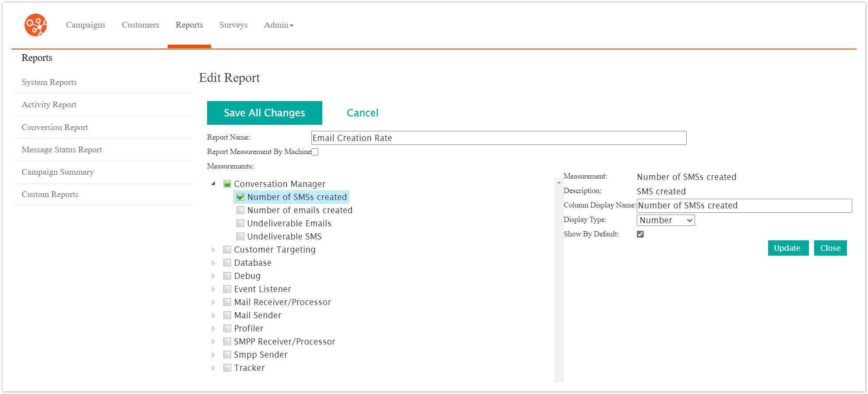Switch to the Surveys tab
This screenshot has width=868, height=394.
[233, 25]
